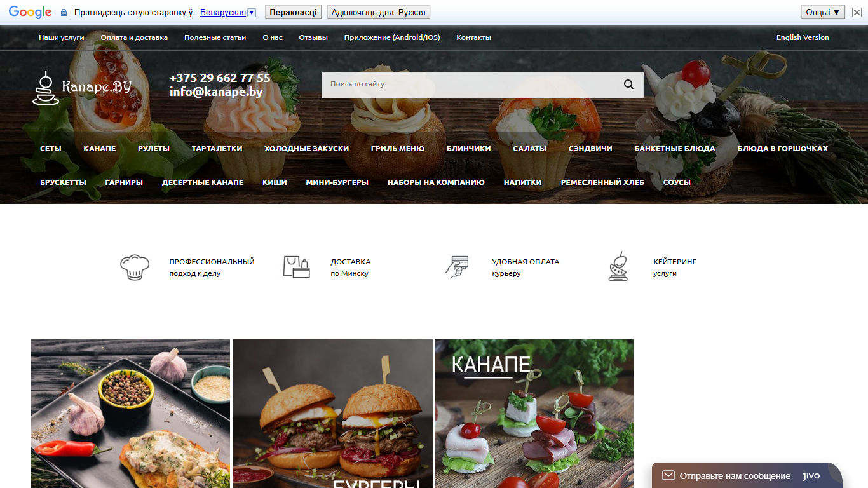
Task: Open Оплата и доставка page
Action: [134, 37]
